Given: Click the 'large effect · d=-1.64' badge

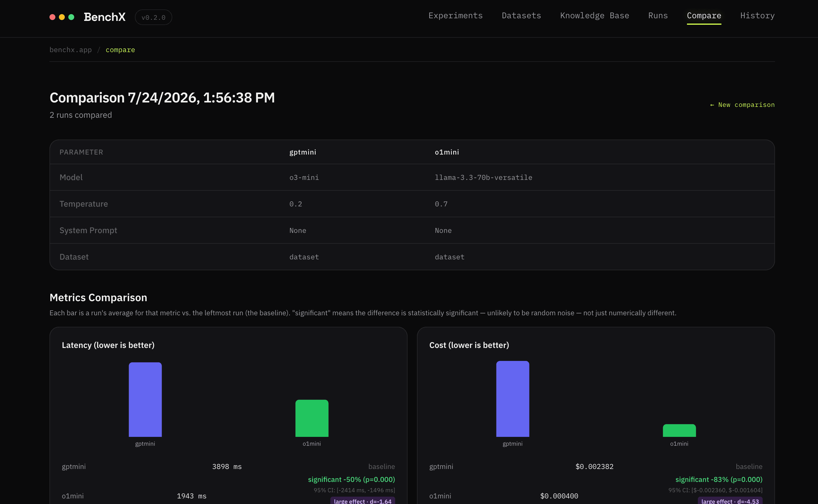Looking at the screenshot, I should click(x=363, y=501).
